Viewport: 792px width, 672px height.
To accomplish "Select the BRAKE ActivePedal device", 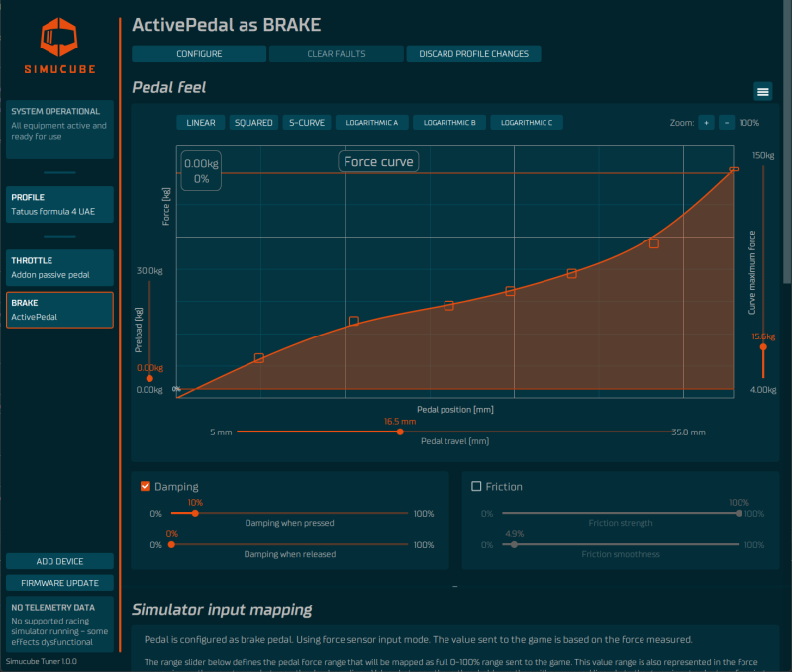I will point(59,310).
